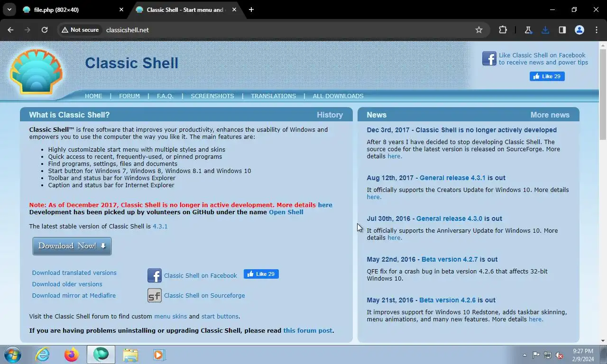Open Download mirror at Mediafire link
The height and width of the screenshot is (364, 607).
tap(74, 295)
